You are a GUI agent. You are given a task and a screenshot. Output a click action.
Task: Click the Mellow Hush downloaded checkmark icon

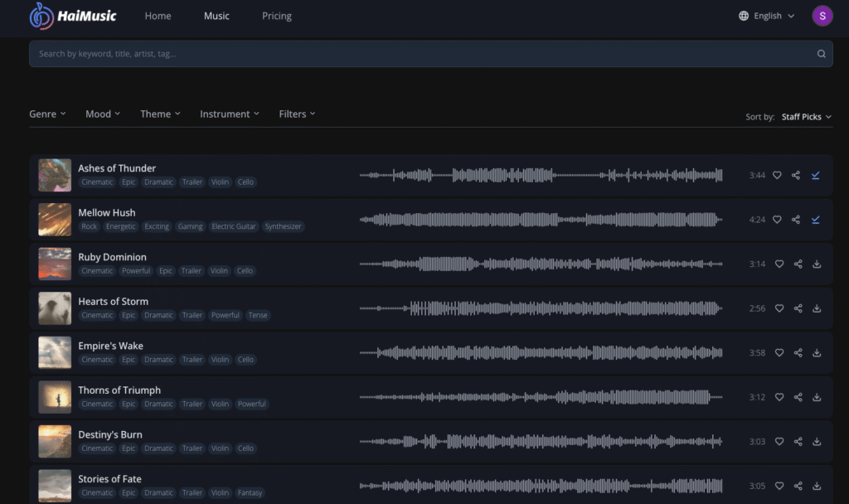[816, 219]
